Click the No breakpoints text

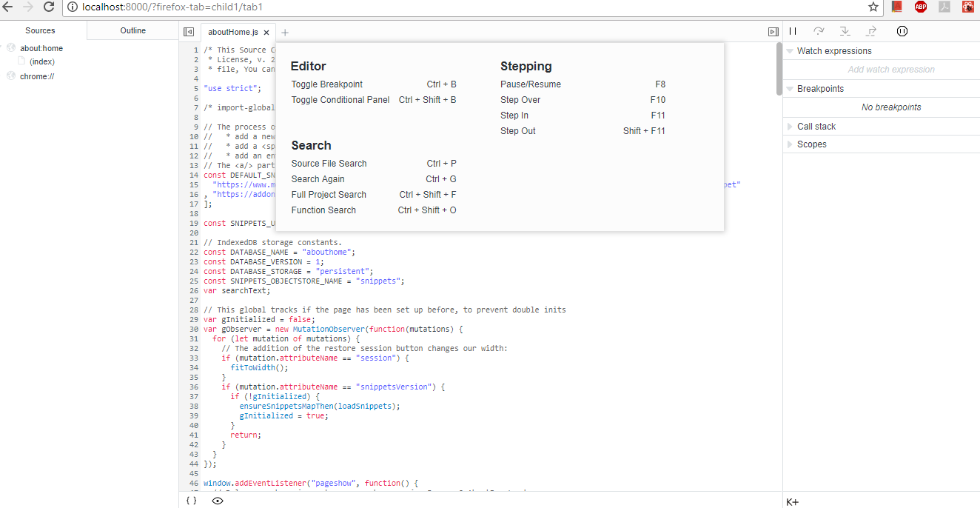(x=891, y=107)
